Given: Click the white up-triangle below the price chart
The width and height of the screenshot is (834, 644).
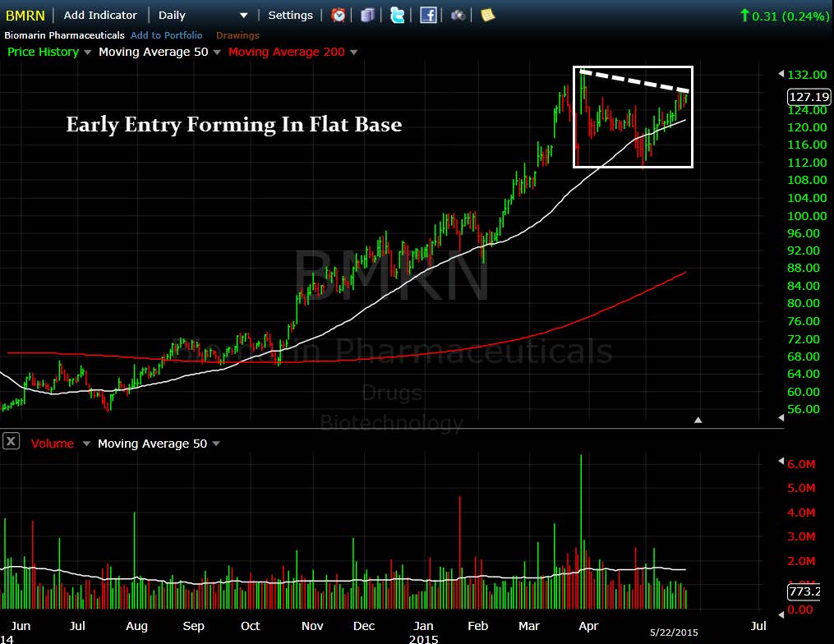Looking at the screenshot, I should (x=698, y=420).
